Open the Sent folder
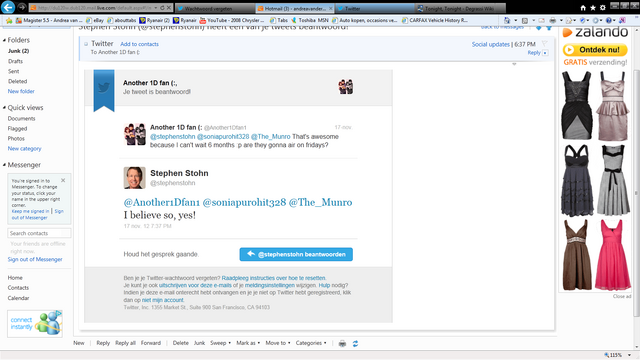This screenshot has height=360, width=640. click(x=13, y=71)
